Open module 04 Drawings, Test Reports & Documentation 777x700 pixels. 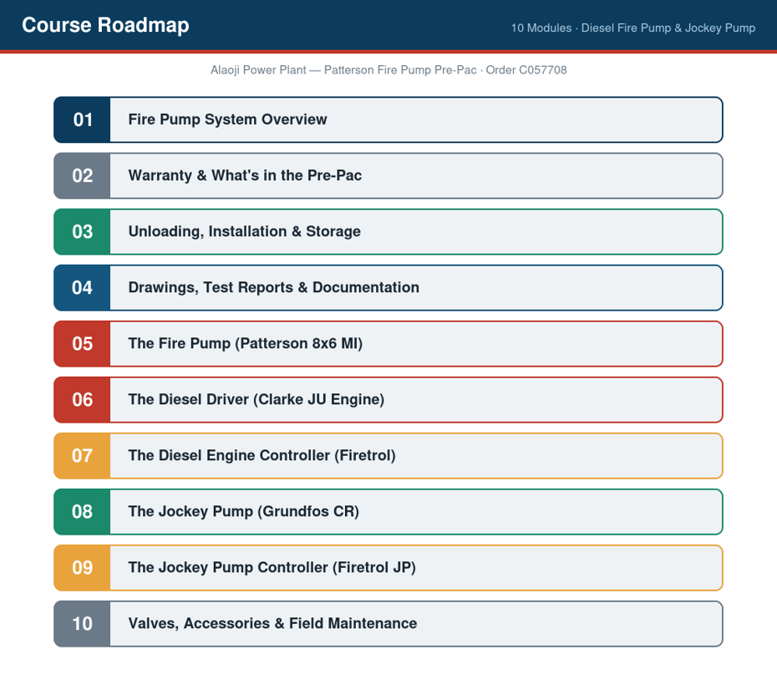click(388, 288)
